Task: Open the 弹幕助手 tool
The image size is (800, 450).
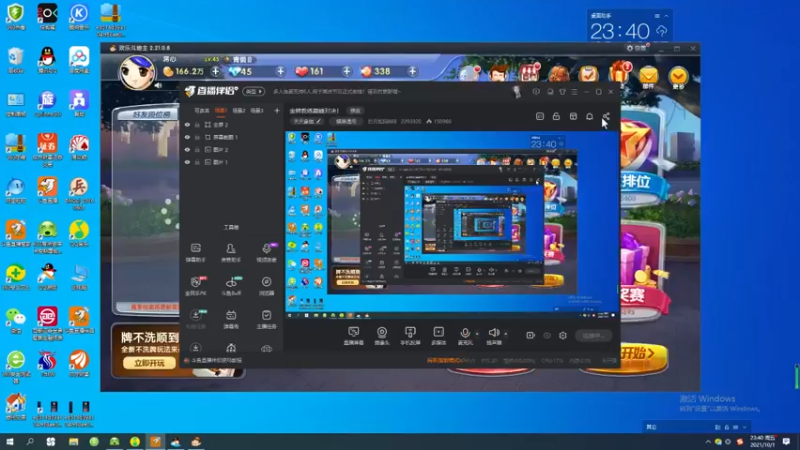Action: tap(195, 253)
